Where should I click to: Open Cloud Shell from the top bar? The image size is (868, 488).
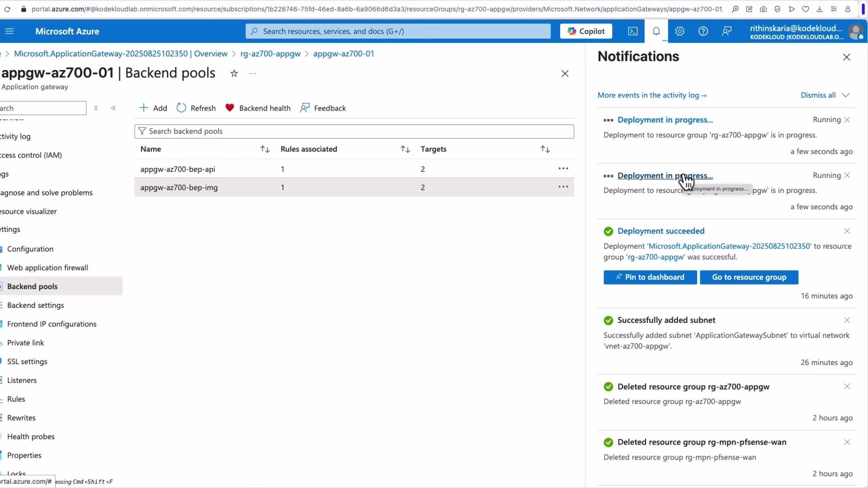tap(633, 31)
